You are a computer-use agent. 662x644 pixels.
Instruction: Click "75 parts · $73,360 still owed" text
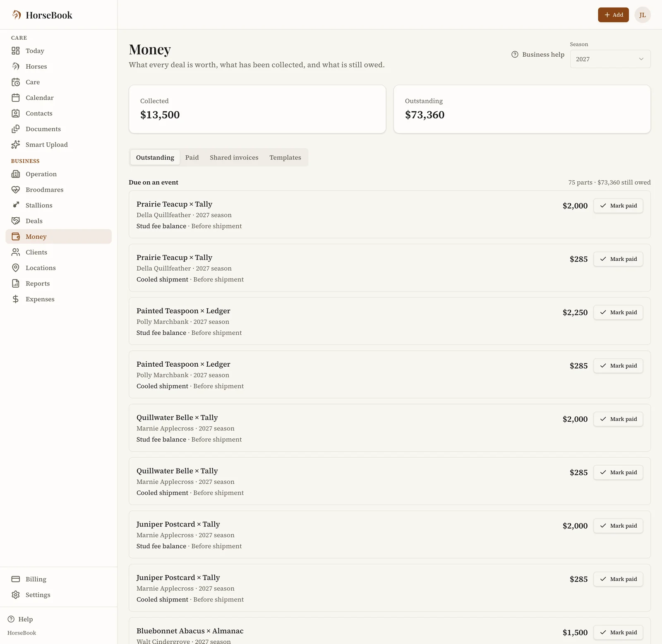click(x=609, y=183)
